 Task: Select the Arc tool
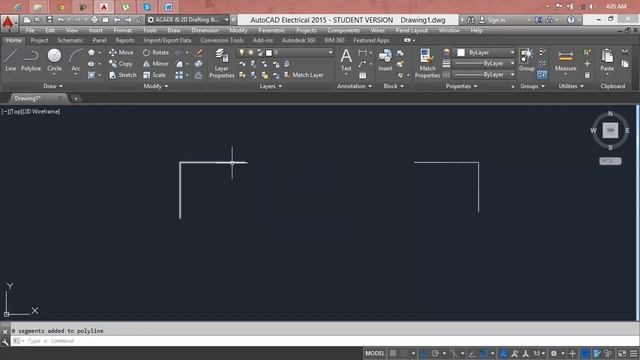(76, 60)
